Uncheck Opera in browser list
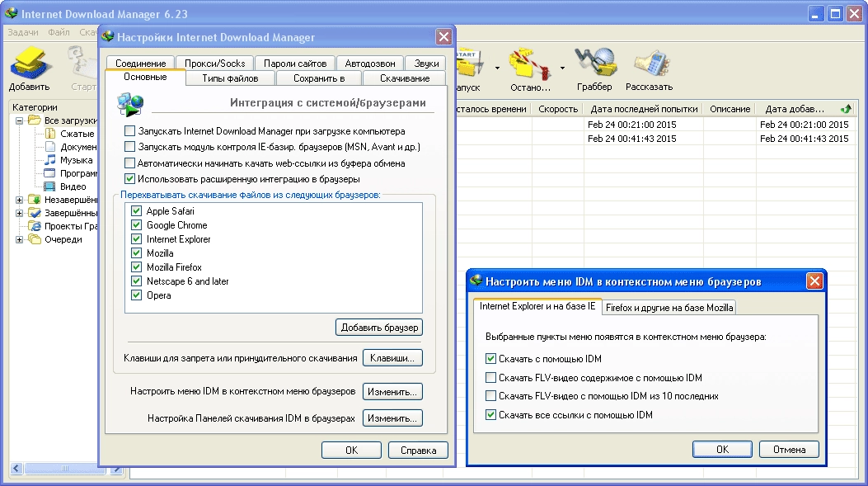Viewport: 868px width, 486px height. click(136, 295)
